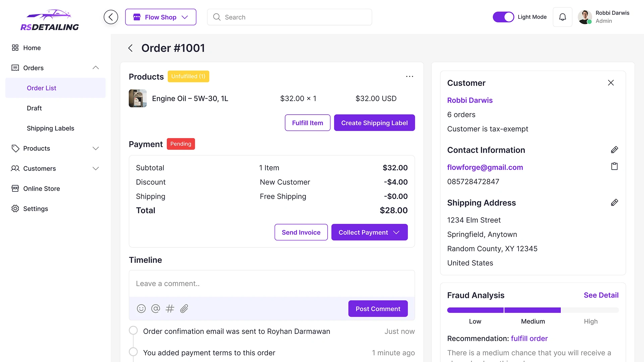Expand the Products section in sidebar

click(96, 148)
